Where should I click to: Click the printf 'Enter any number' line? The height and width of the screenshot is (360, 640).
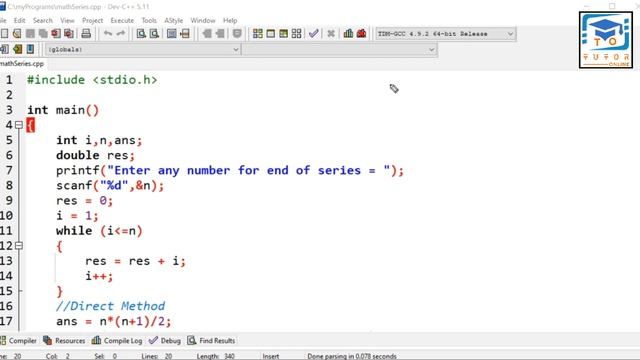[x=230, y=170]
